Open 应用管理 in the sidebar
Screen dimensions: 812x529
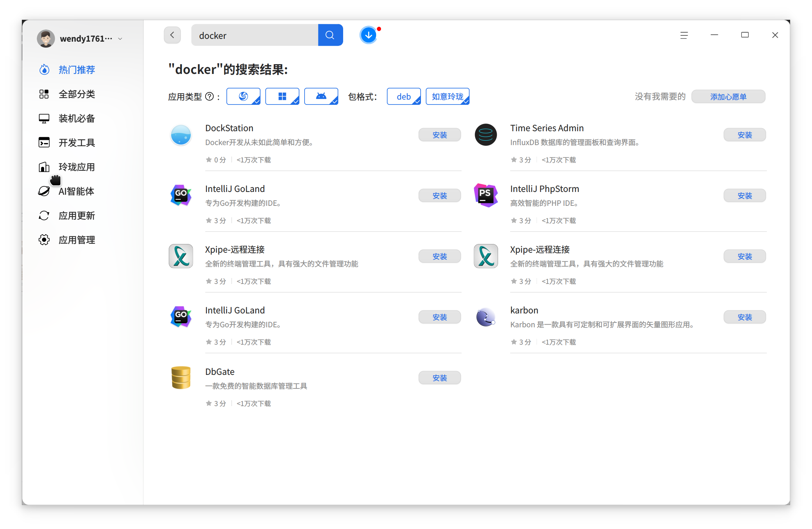click(x=77, y=240)
